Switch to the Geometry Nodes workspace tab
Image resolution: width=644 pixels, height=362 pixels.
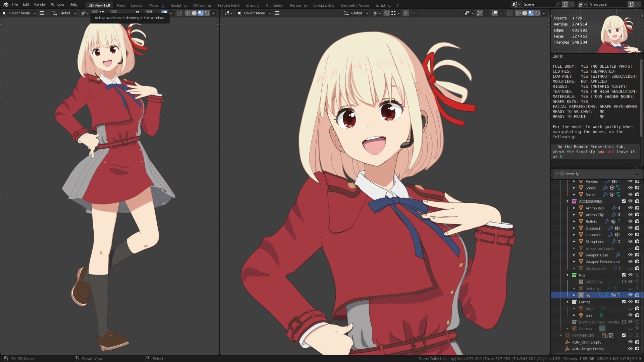coord(355,5)
